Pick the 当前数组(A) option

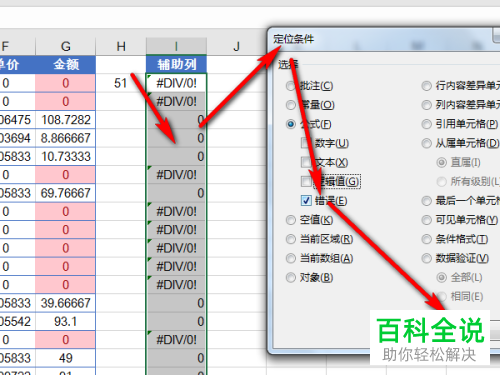click(x=291, y=258)
